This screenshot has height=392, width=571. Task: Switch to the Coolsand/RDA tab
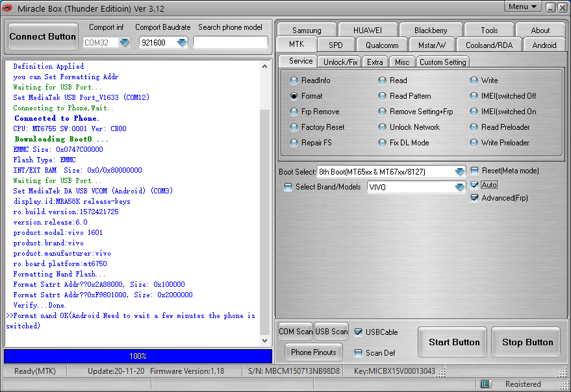(x=489, y=45)
